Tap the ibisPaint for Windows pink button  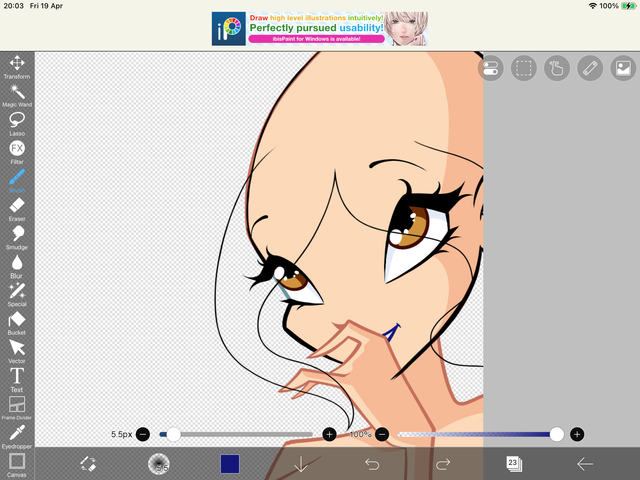point(316,39)
